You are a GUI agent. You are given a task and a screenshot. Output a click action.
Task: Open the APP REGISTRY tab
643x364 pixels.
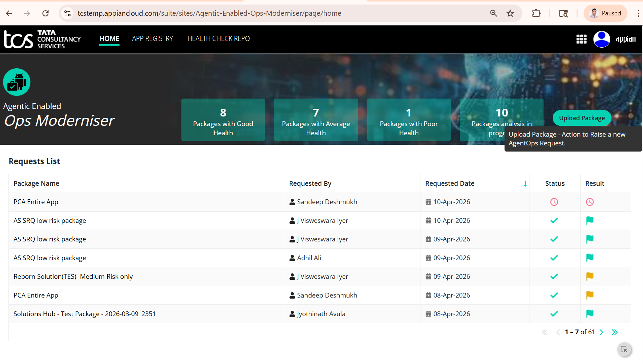point(153,38)
